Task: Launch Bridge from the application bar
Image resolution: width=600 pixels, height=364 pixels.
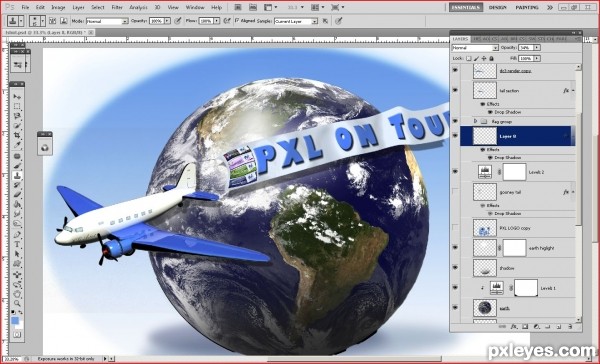Action: click(238, 7)
